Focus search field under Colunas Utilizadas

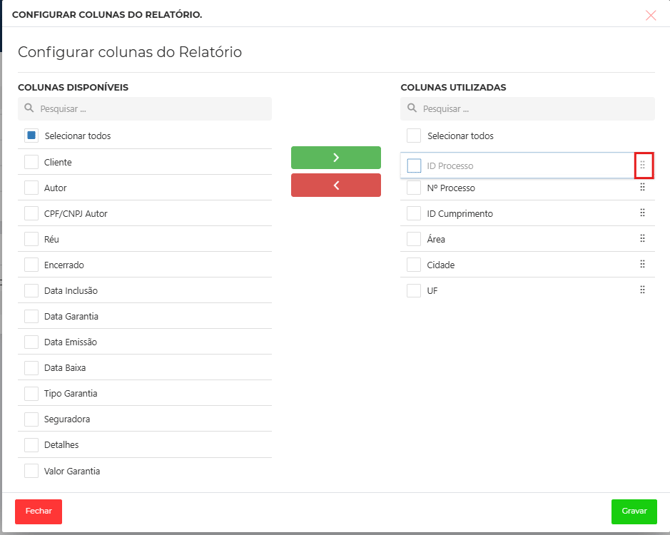pyautogui.click(x=533, y=109)
